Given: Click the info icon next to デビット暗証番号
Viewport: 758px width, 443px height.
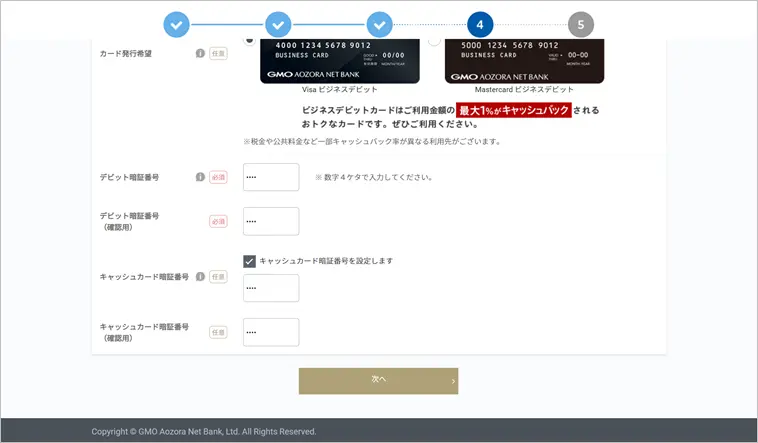Looking at the screenshot, I should (200, 177).
